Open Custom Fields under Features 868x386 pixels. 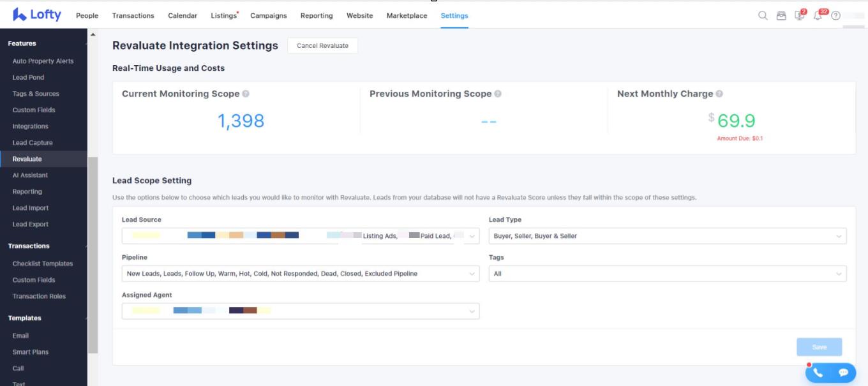[34, 110]
